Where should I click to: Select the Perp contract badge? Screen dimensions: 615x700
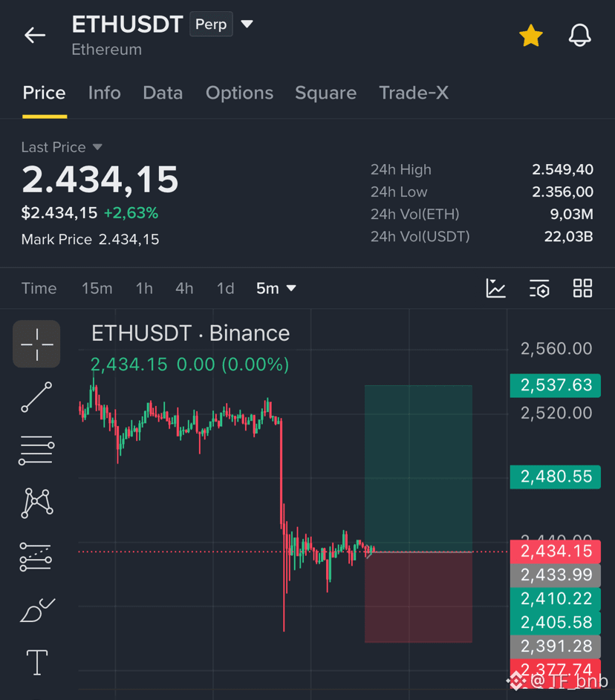coord(211,24)
